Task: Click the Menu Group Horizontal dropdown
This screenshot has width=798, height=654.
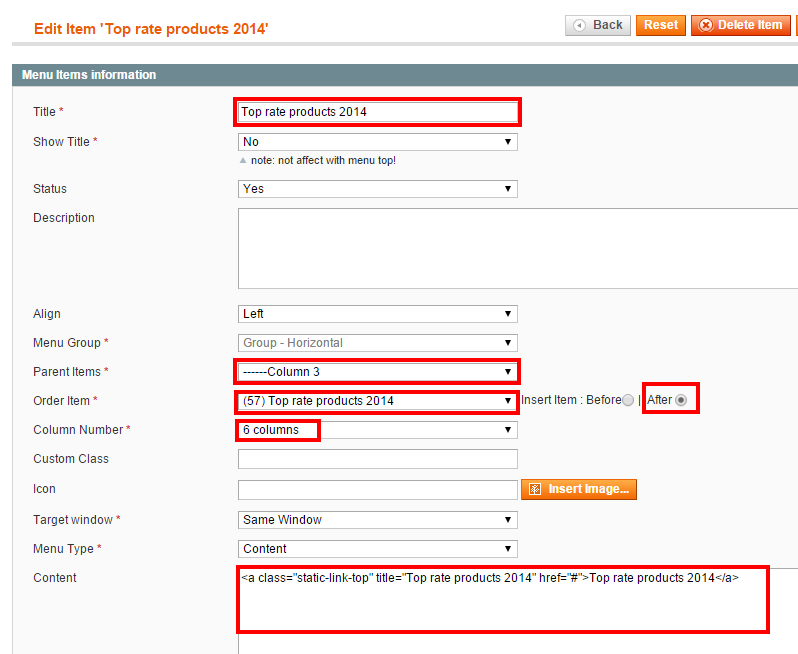Action: pos(378,343)
